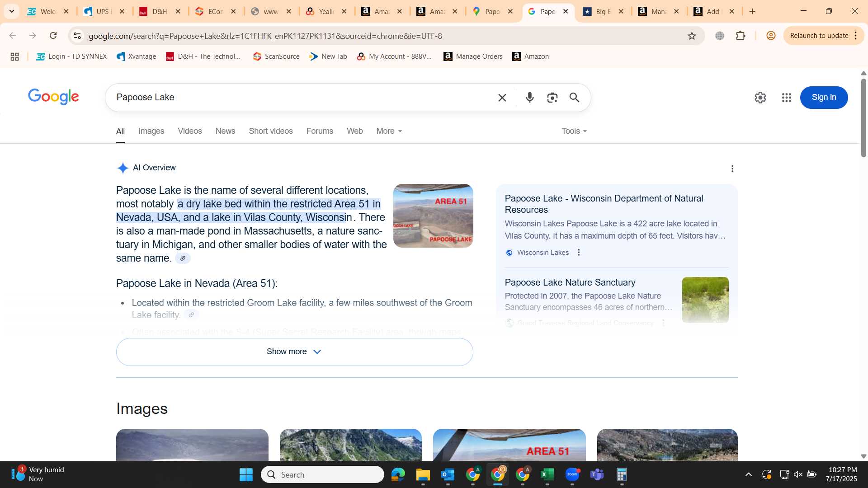Open Papoose Lake Wisconsin DNR result
The width and height of the screenshot is (868, 488).
[604, 204]
